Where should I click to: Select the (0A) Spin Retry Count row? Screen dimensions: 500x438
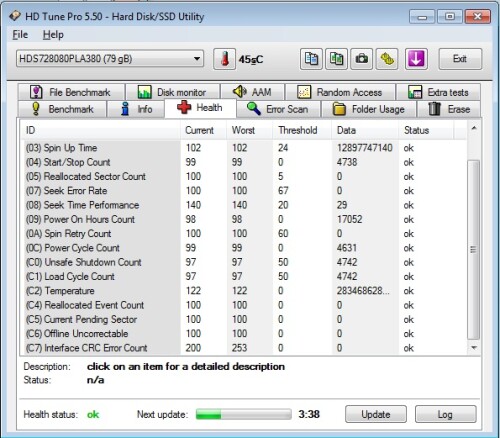(x=243, y=234)
